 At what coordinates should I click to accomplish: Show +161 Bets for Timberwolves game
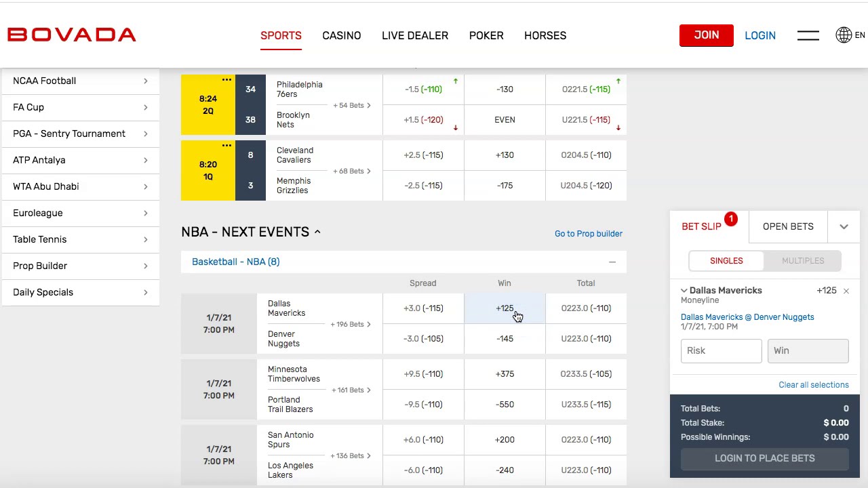click(351, 390)
